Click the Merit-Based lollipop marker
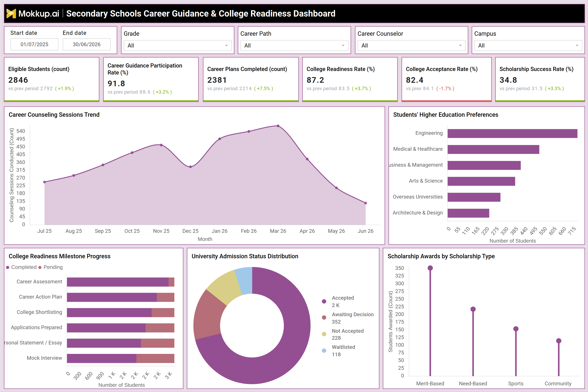 (x=430, y=268)
